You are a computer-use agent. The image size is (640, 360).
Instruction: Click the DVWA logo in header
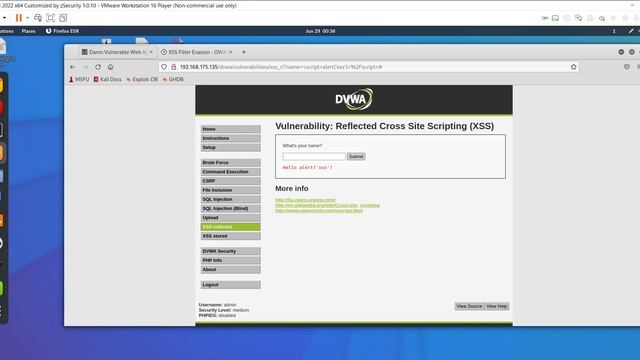[x=354, y=99]
